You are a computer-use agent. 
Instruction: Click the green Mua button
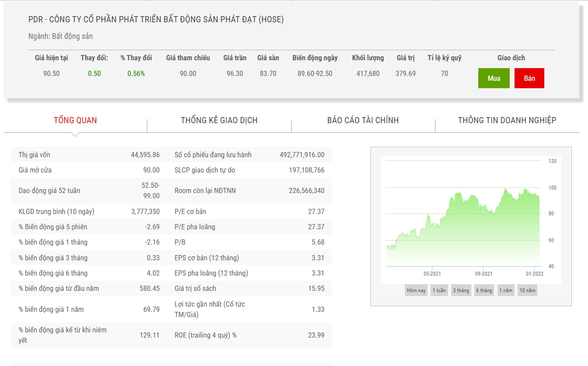pos(494,79)
